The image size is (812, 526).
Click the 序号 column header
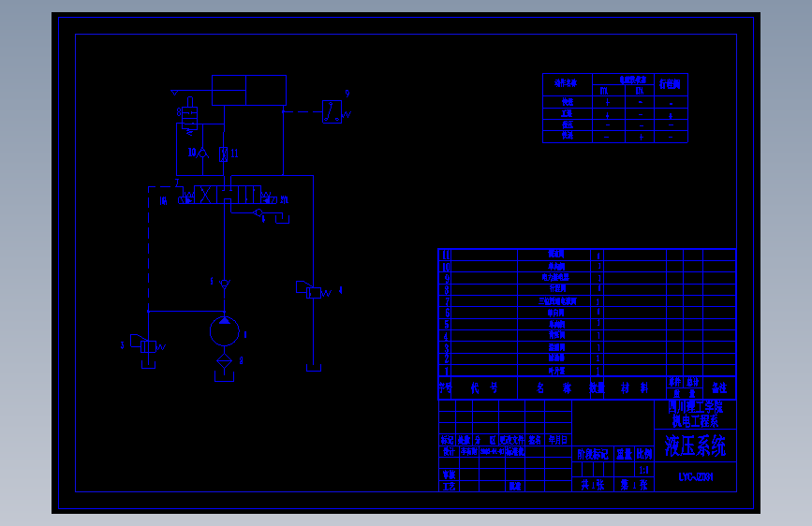click(446, 387)
